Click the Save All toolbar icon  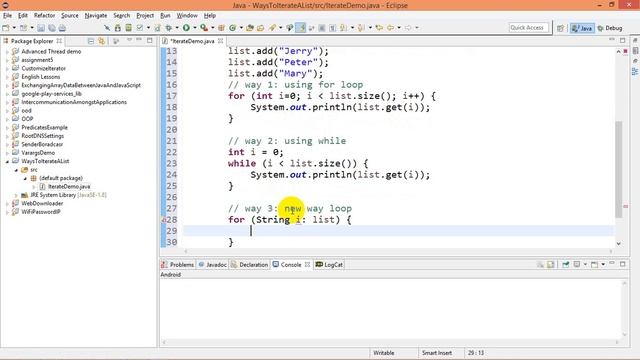[x=52, y=28]
